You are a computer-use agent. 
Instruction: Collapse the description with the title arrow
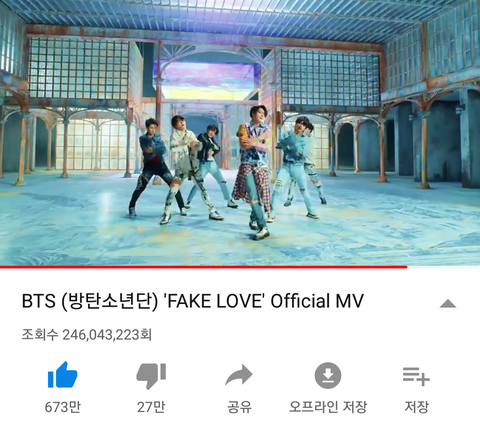448,303
